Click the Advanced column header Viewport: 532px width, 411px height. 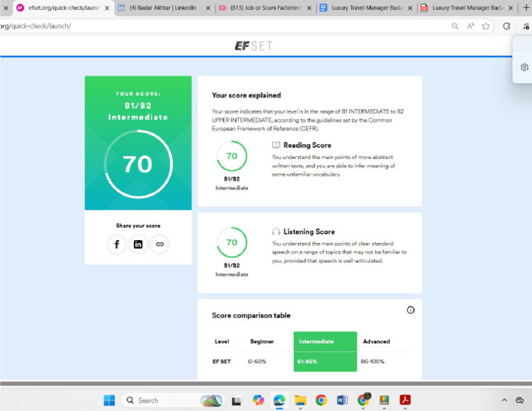376,342
